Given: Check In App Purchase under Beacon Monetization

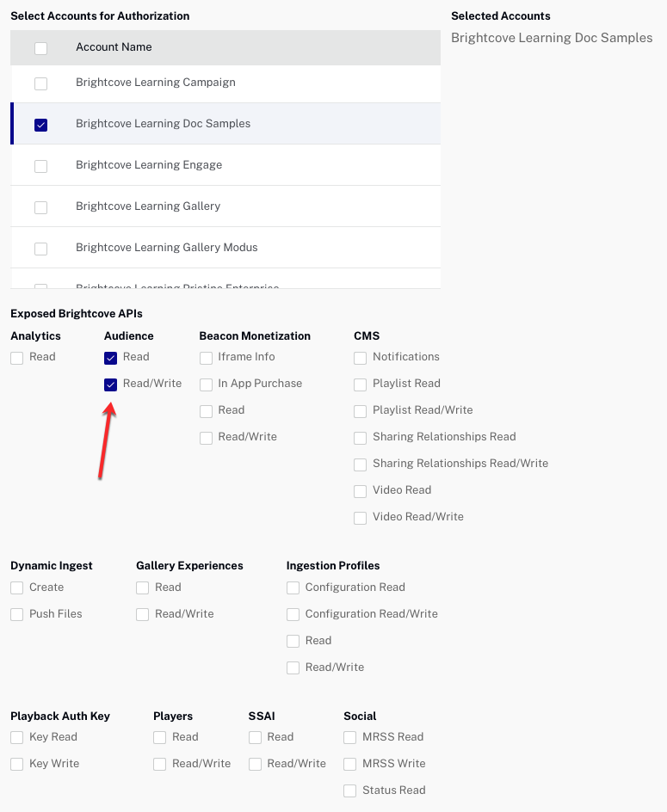Looking at the screenshot, I should click(206, 384).
